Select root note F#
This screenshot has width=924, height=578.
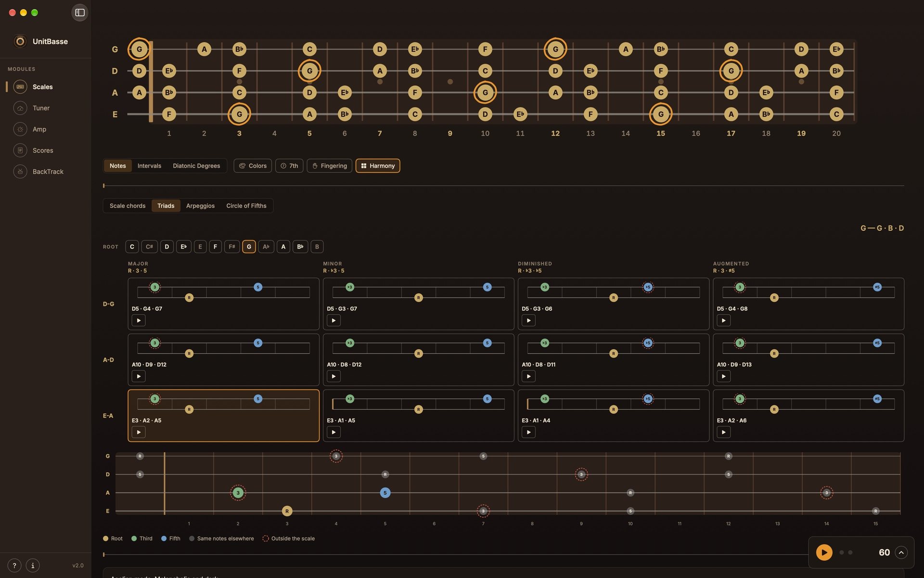(x=232, y=247)
